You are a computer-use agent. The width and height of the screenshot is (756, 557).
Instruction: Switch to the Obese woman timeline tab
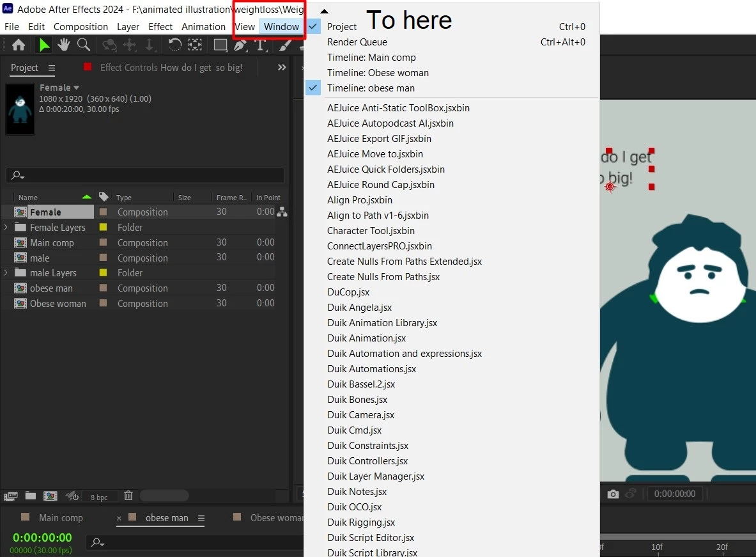point(276,518)
